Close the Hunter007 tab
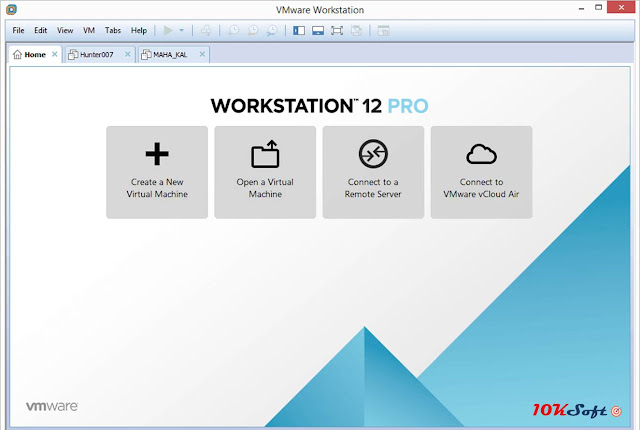 [x=128, y=54]
